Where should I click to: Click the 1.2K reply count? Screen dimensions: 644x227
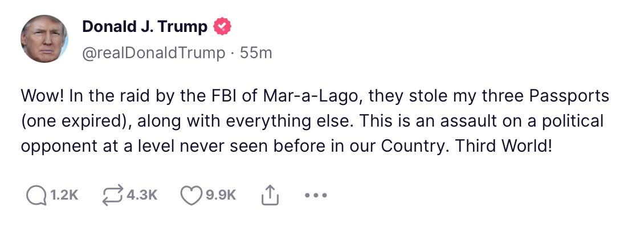[64, 195]
